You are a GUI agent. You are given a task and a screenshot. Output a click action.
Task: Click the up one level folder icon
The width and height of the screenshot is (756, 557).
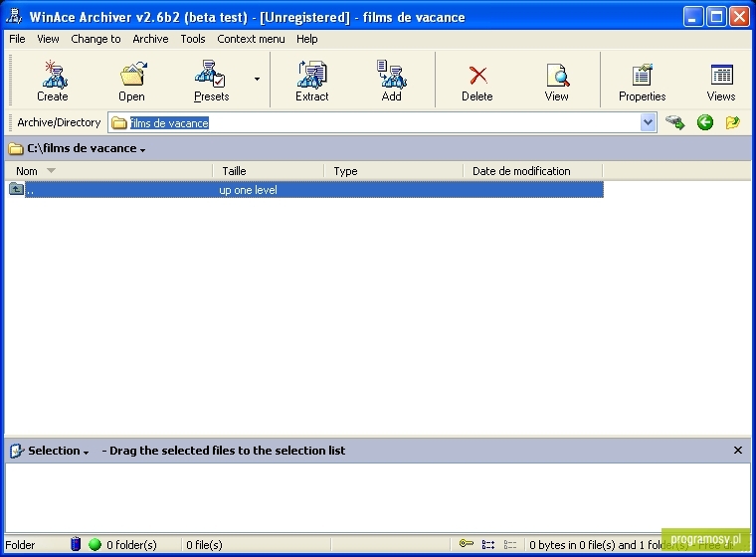[16, 189]
